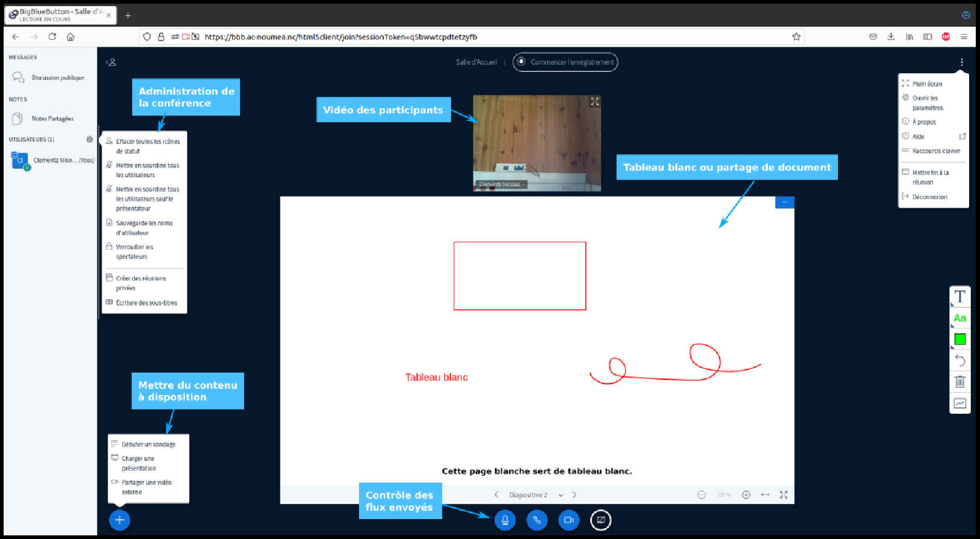Toggle multi-user whiteboard mode icon

[959, 403]
